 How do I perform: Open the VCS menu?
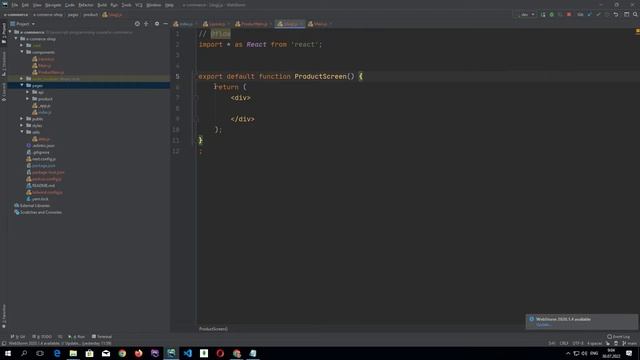[139, 5]
